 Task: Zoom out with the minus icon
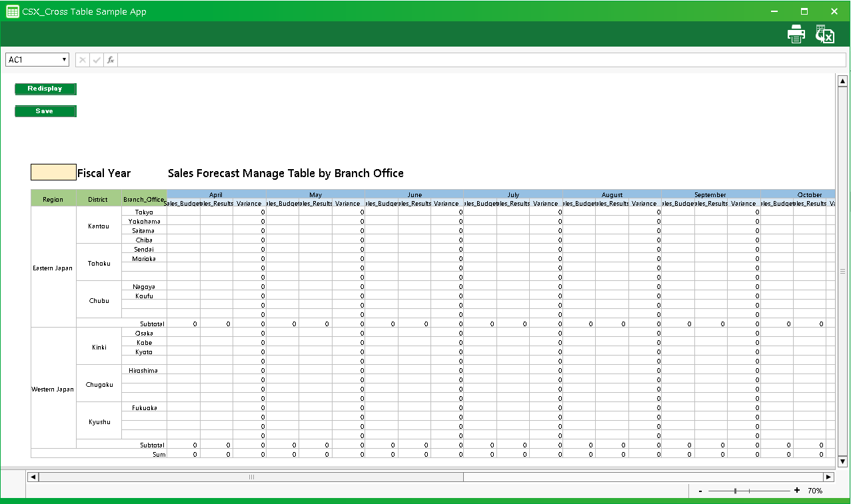coord(700,491)
